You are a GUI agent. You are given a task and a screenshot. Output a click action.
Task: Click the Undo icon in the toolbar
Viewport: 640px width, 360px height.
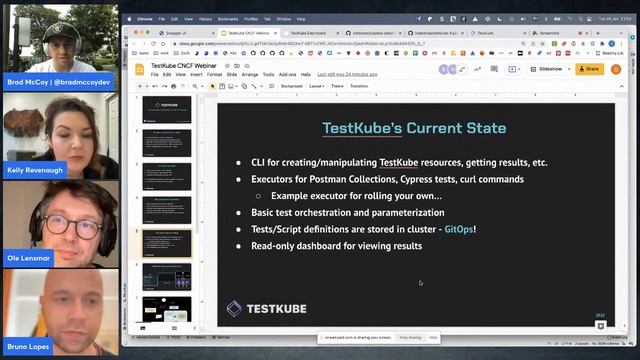pyautogui.click(x=155, y=86)
